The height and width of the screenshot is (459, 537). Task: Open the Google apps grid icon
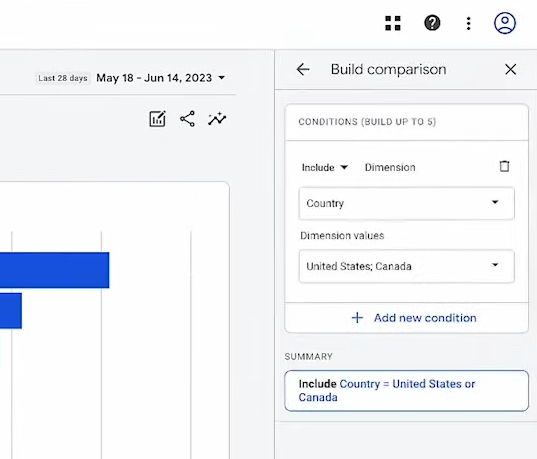pos(393,23)
